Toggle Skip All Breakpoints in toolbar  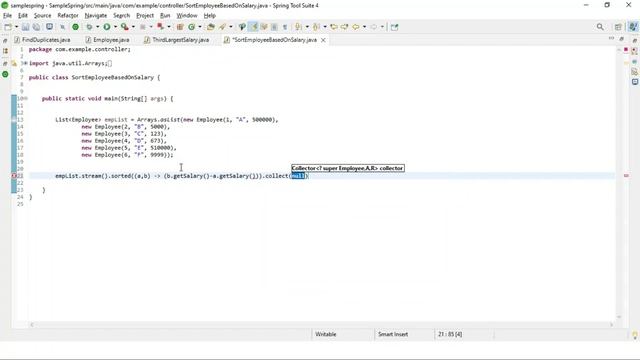[62, 27]
